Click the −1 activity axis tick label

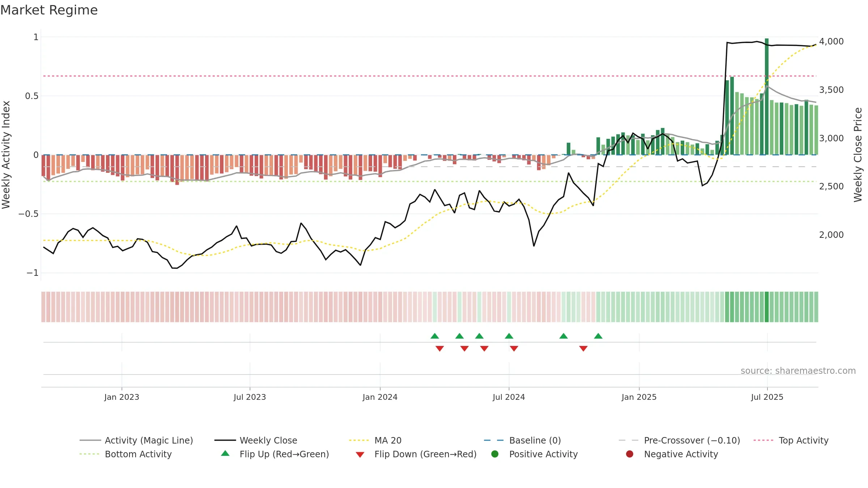pos(32,273)
